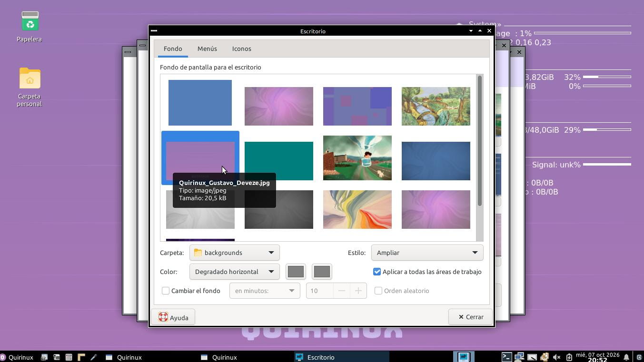Click the left gray color swatch beside Degradado

(296, 272)
